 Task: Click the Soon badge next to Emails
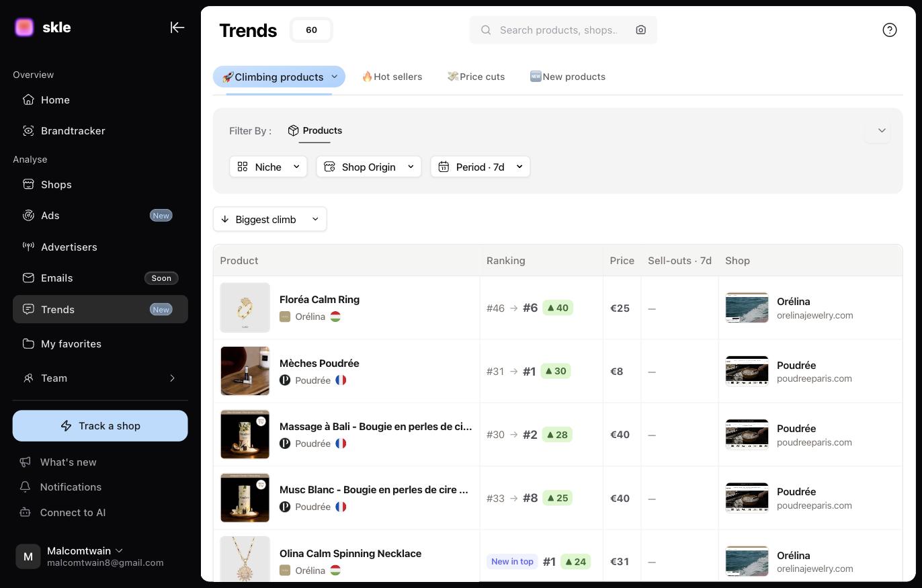pos(161,278)
